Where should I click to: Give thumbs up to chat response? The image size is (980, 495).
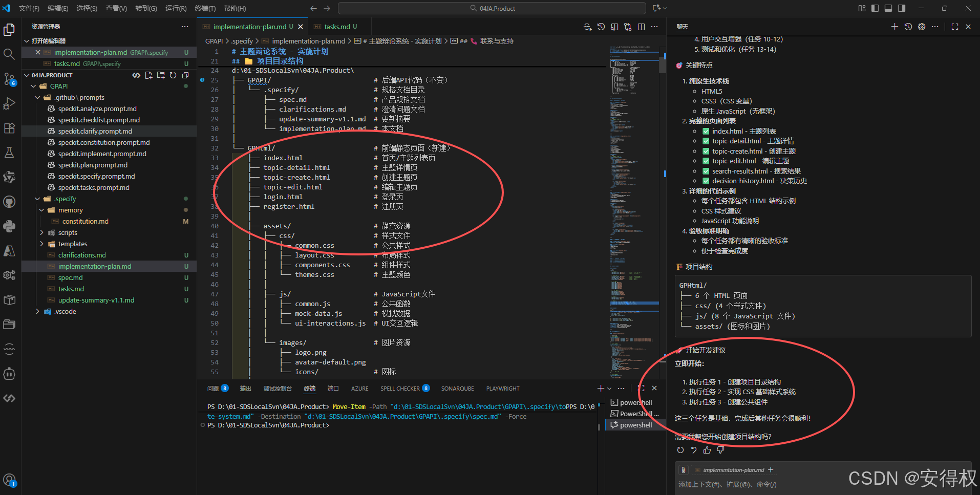707,450
